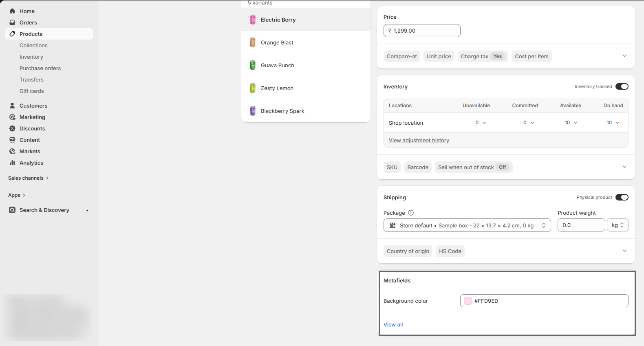
Task: Click the Analytics bar chart icon
Action: [12, 163]
